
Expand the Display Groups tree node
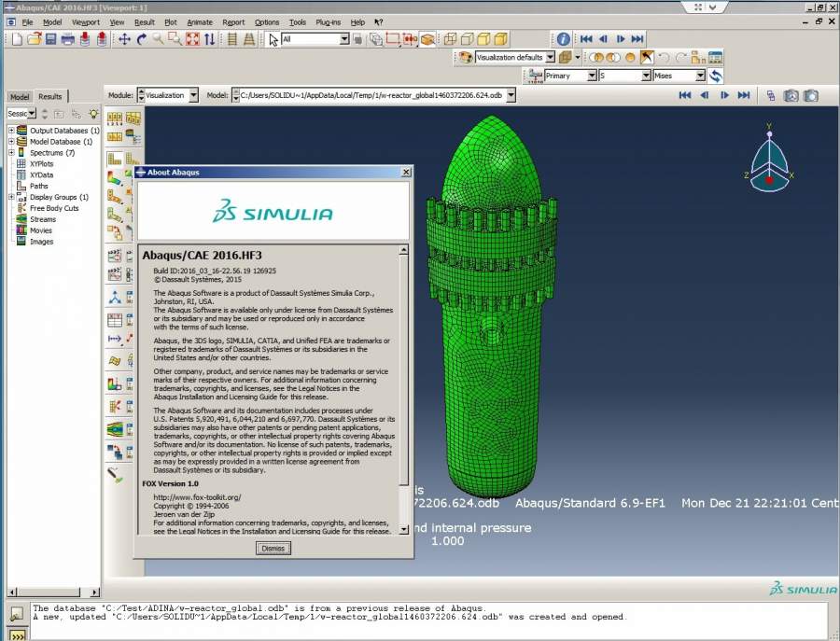[11, 197]
